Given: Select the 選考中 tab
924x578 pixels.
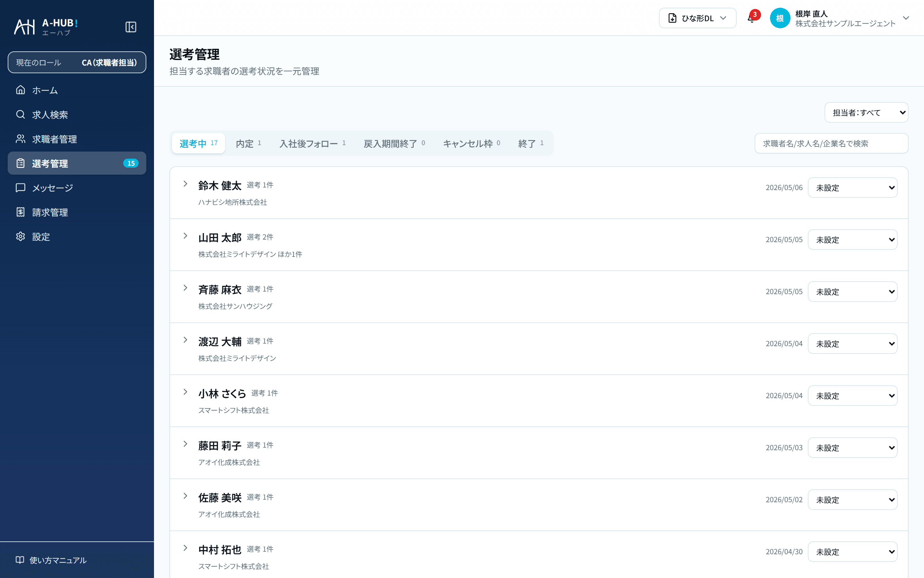Looking at the screenshot, I should click(199, 143).
